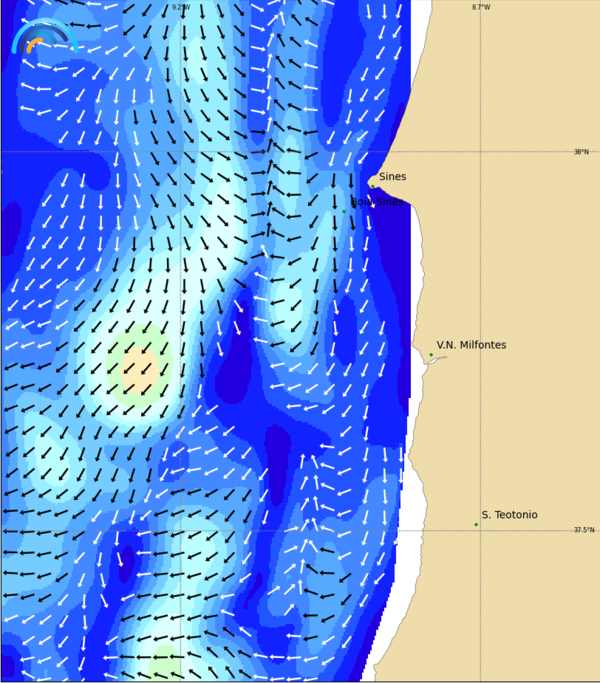Image resolution: width=600 pixels, height=683 pixels.
Task: Click the 8.7°W longitude label
Action: tap(481, 7)
